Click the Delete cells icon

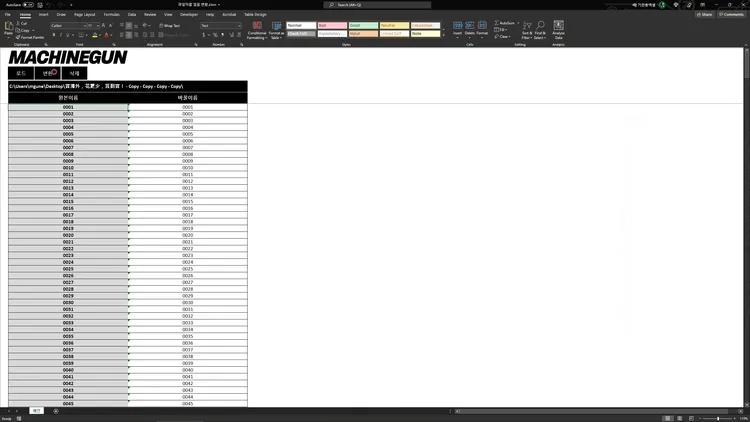click(469, 29)
